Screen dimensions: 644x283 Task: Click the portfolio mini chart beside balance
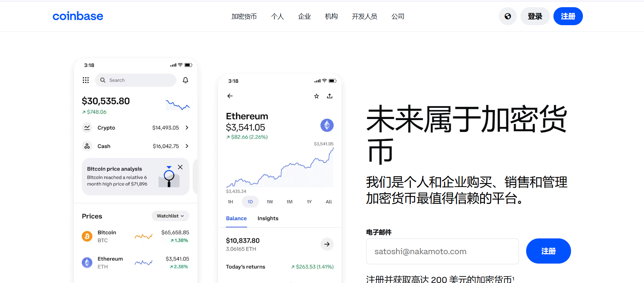178,105
